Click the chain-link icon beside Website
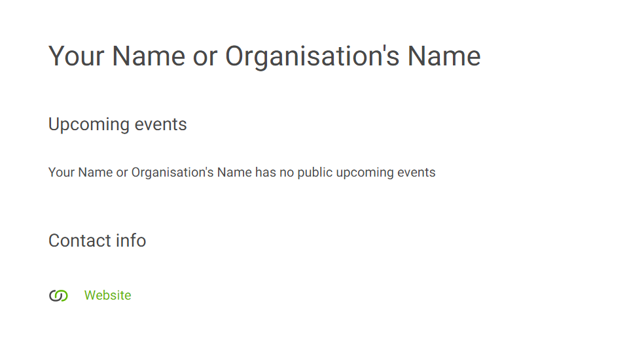This screenshot has height=350, width=644. tap(58, 296)
